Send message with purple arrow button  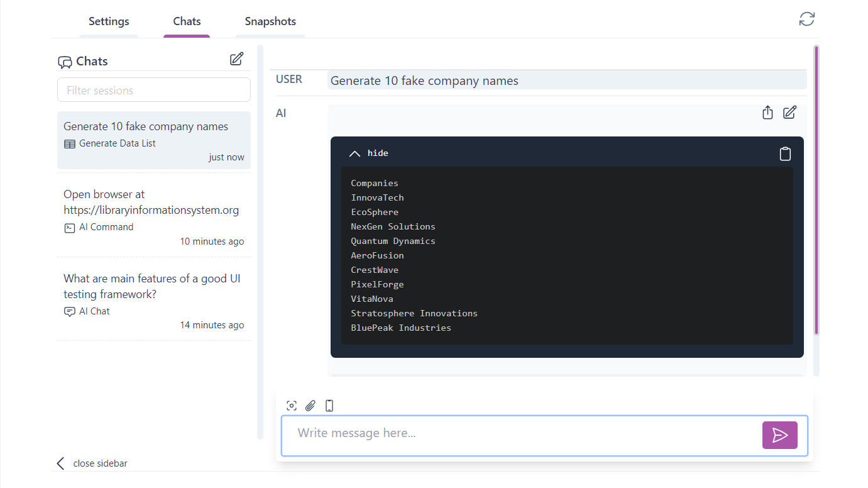click(780, 435)
